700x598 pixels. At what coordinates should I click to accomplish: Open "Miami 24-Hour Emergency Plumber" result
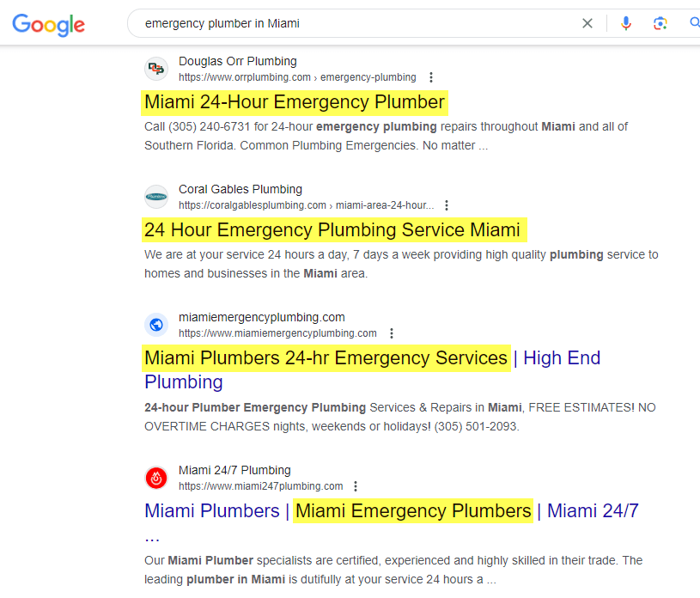click(294, 101)
